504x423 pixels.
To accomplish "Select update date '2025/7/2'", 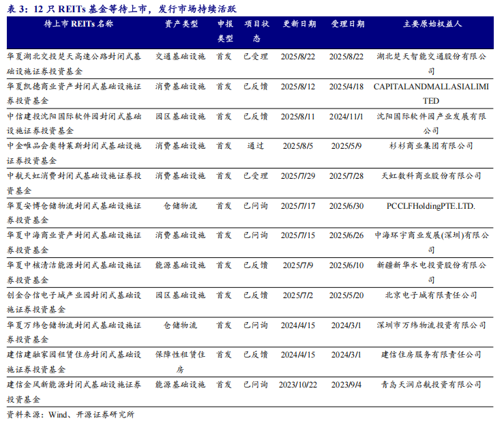I will tap(298, 295).
